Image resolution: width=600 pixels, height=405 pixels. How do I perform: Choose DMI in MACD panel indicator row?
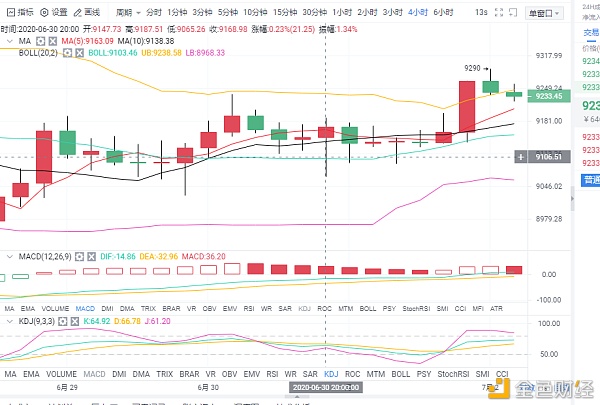tap(107, 309)
